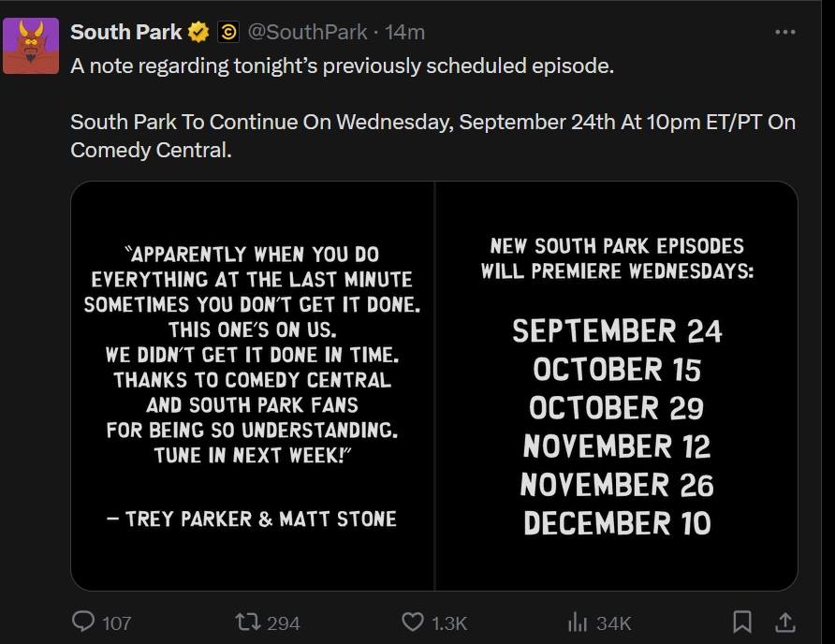Screen dimensions: 835x644
Task: Click the 107 replies count
Action: [x=116, y=622]
